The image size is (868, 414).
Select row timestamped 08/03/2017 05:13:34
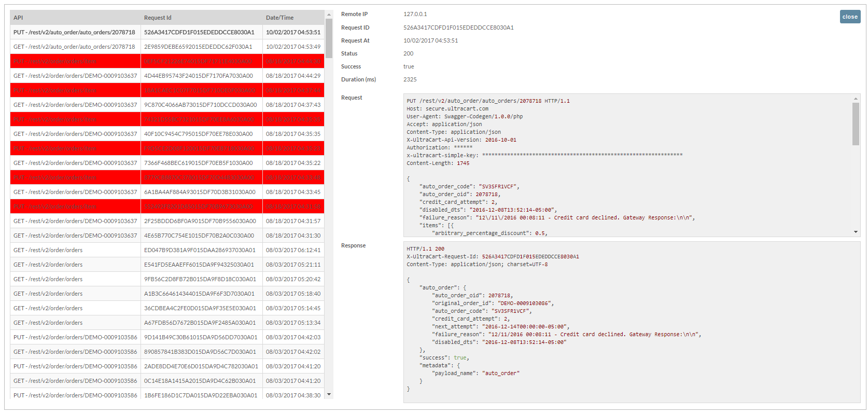click(167, 323)
